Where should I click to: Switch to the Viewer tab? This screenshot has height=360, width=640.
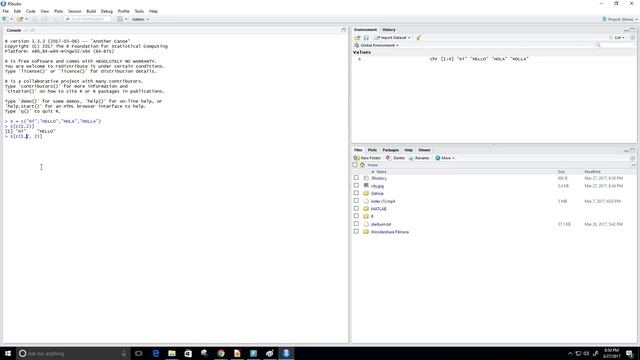point(424,150)
